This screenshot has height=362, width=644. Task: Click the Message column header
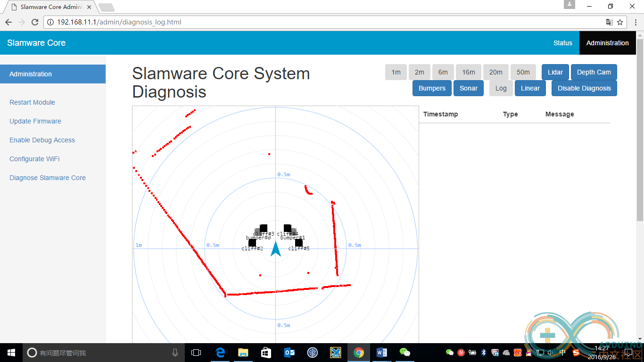pos(560,114)
